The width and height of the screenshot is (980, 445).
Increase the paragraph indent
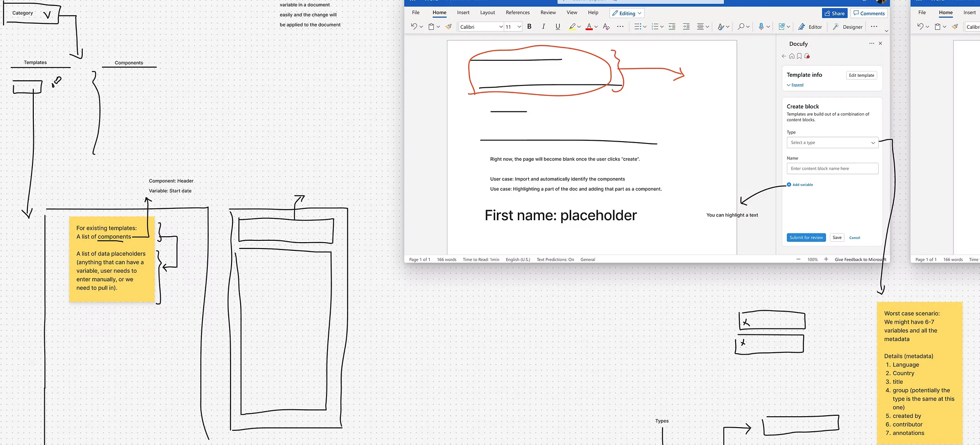pos(686,26)
